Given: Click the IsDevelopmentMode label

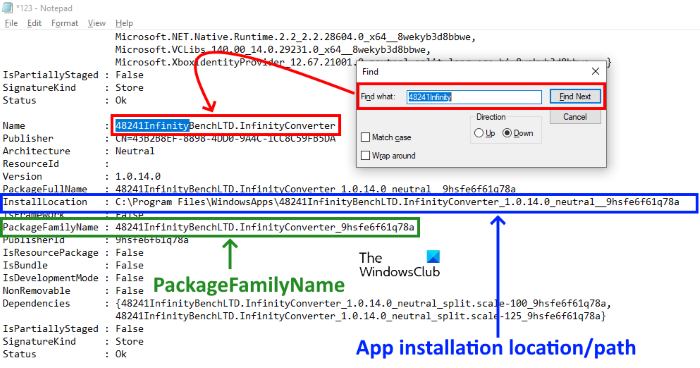Looking at the screenshot, I should (x=50, y=278).
